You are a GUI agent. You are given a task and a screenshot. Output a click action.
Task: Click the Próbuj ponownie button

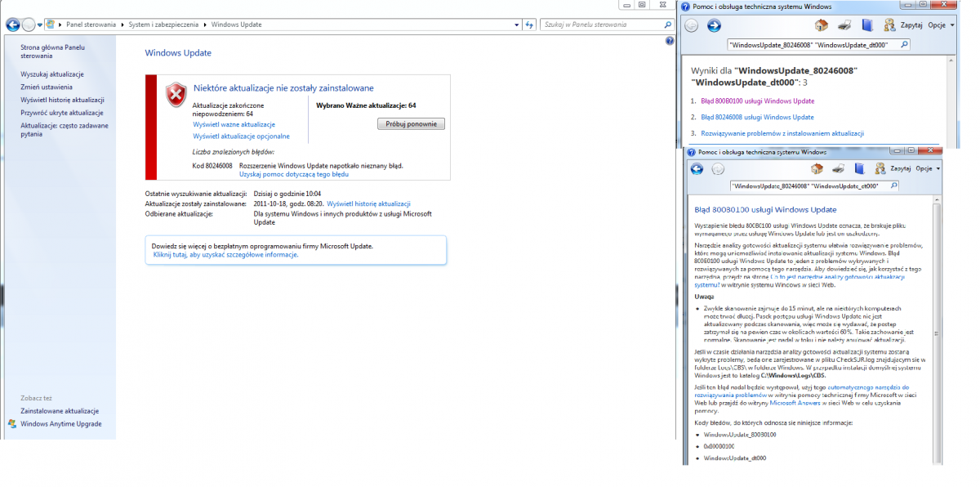point(411,124)
